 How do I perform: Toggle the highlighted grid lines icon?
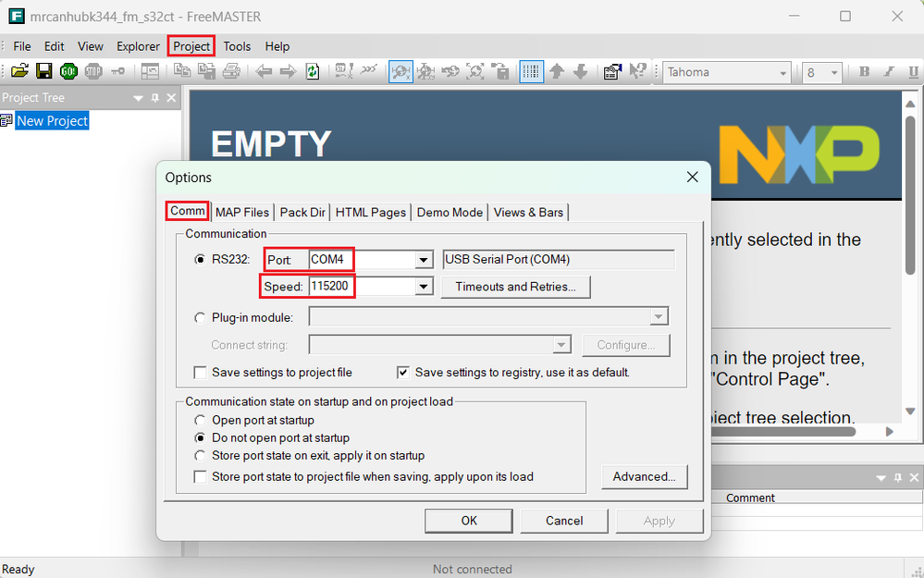click(531, 72)
